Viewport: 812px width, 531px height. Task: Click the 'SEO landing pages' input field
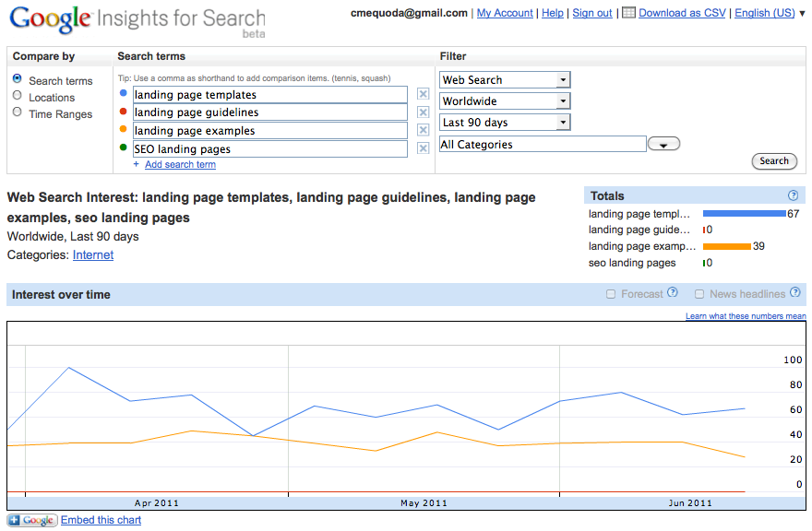(269, 149)
